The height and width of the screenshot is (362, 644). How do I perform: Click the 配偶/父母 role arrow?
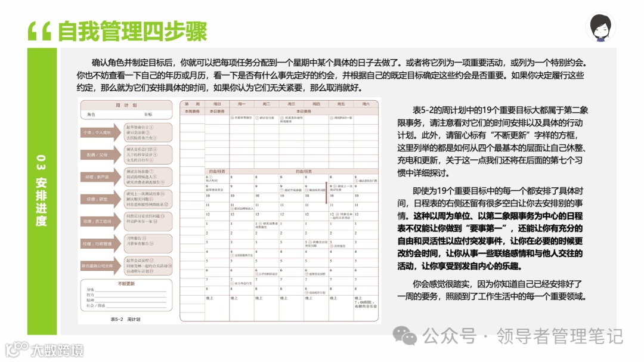click(101, 155)
